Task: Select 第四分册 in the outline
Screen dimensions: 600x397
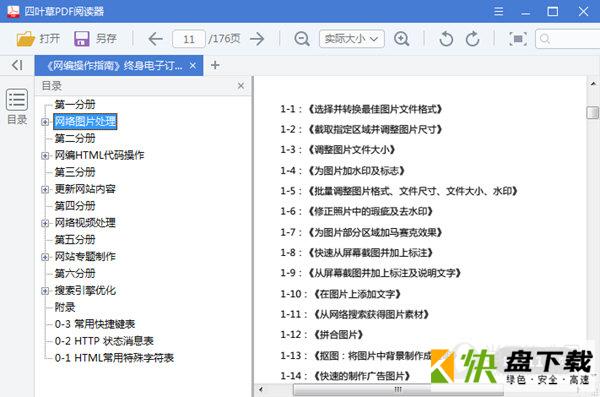Action: (x=75, y=206)
